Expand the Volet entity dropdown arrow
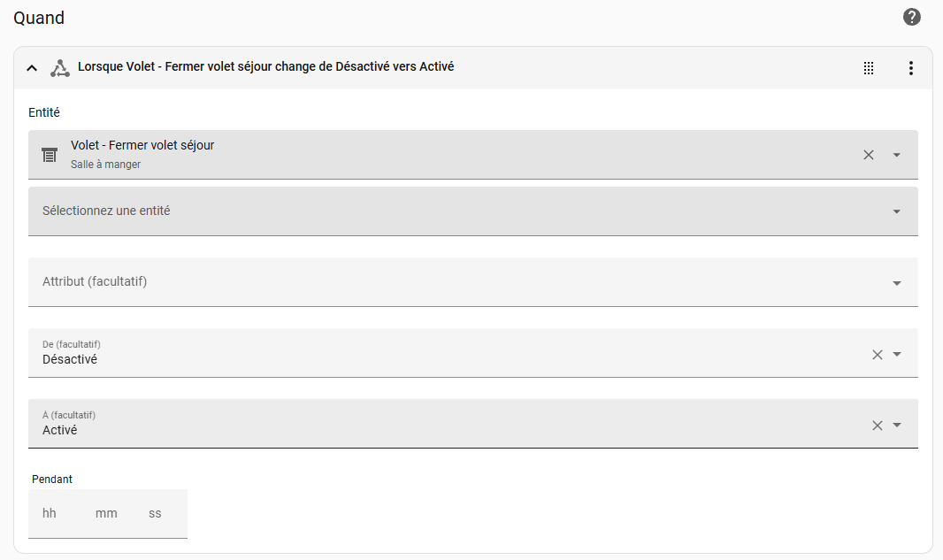The image size is (943, 560). coord(896,155)
